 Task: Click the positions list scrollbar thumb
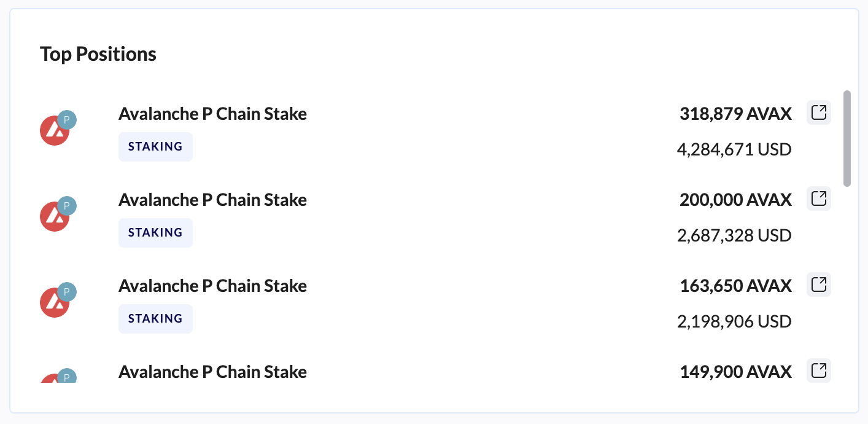[847, 138]
